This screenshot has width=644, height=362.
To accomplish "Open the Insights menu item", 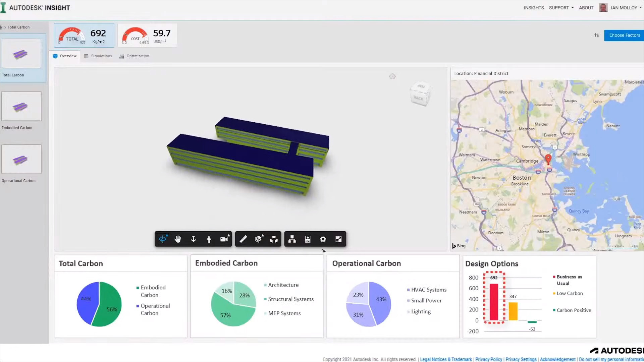I will pyautogui.click(x=534, y=8).
